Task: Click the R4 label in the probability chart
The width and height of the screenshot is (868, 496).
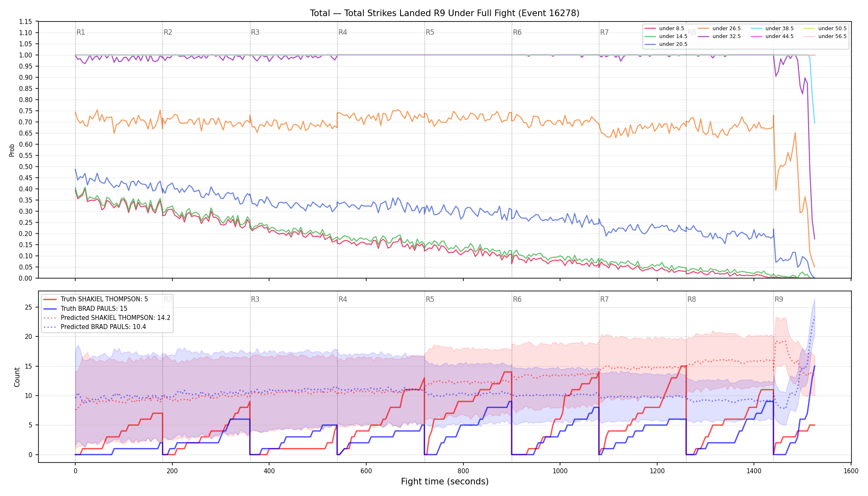Action: (343, 32)
